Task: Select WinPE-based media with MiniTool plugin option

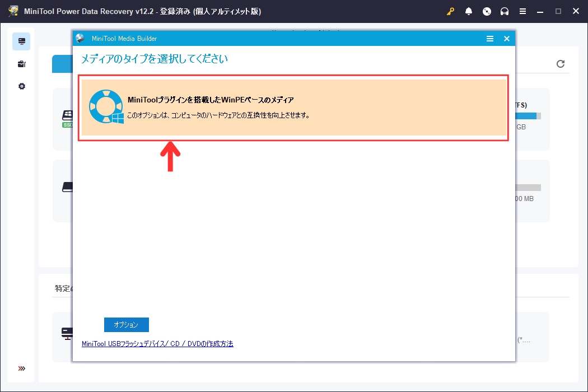Action: pos(293,108)
